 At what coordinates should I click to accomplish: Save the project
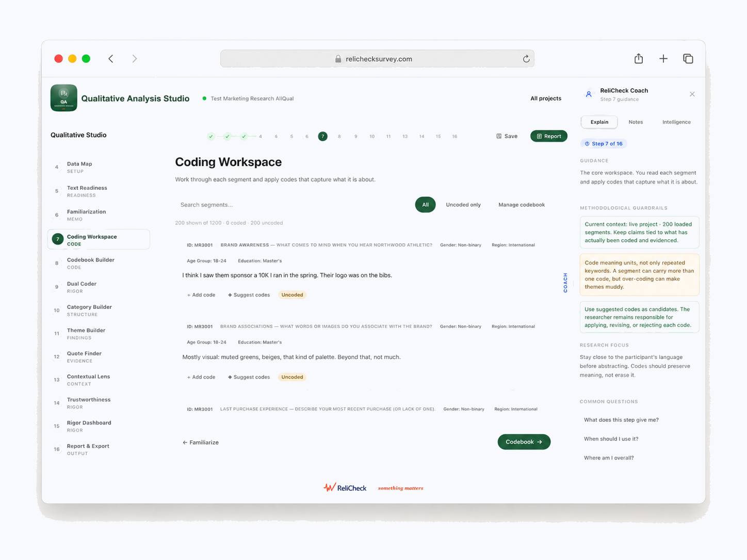(507, 136)
